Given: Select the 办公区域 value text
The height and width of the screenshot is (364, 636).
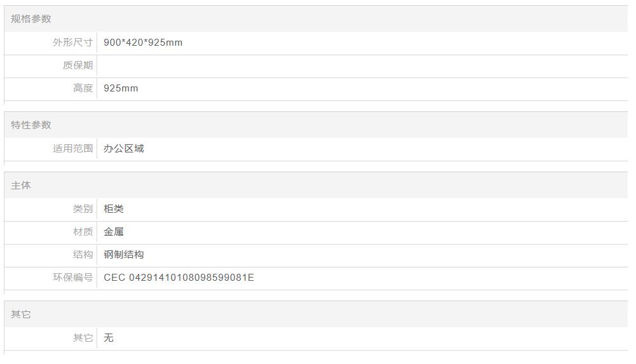Looking at the screenshot, I should tap(124, 149).
